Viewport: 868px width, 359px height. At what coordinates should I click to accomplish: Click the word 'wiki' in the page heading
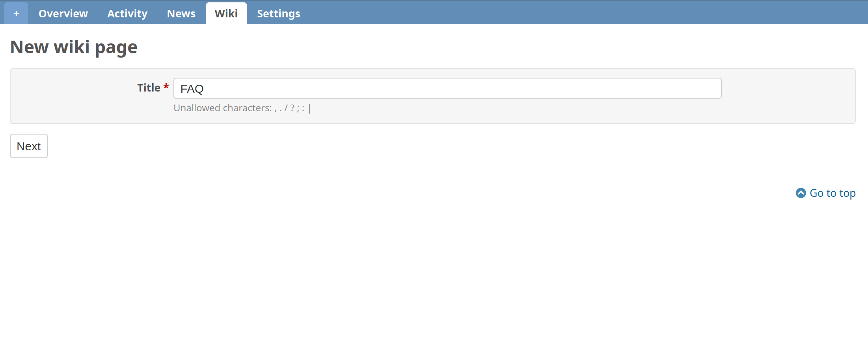click(72, 47)
